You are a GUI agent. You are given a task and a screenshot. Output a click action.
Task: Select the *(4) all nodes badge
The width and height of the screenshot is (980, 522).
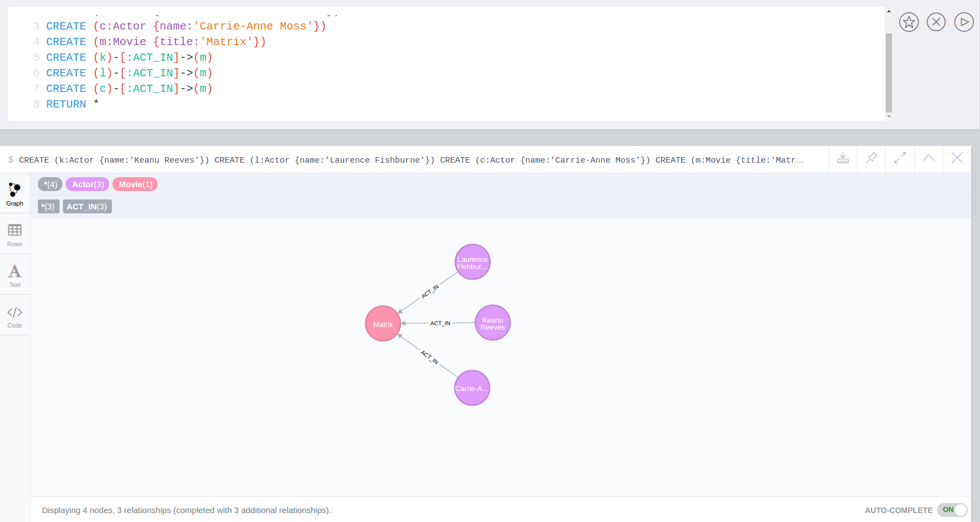(x=50, y=184)
